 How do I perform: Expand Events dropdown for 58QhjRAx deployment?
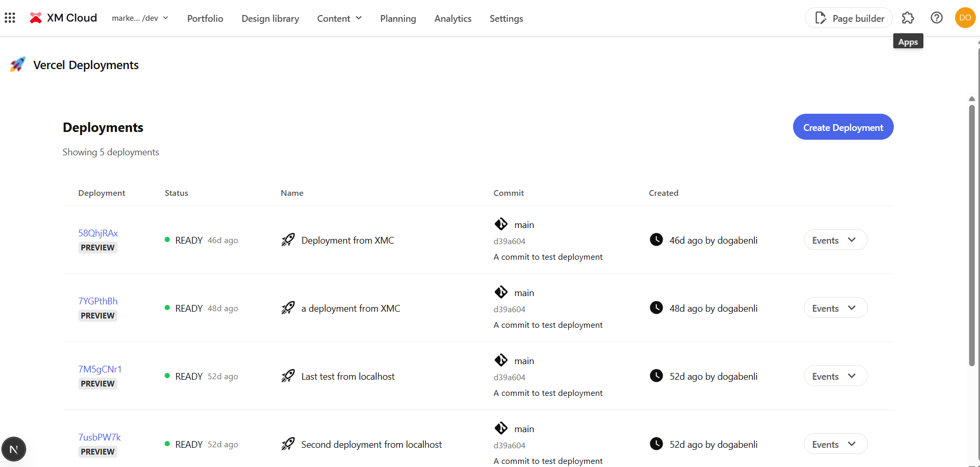[835, 240]
